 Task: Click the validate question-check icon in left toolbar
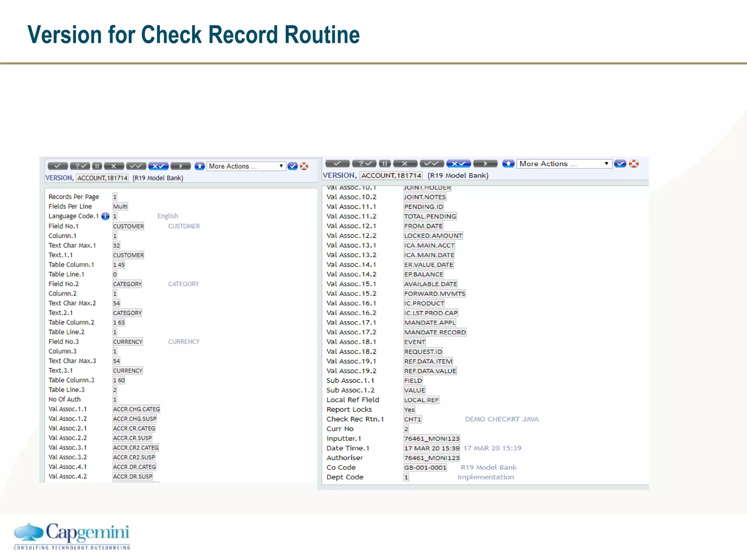80,166
